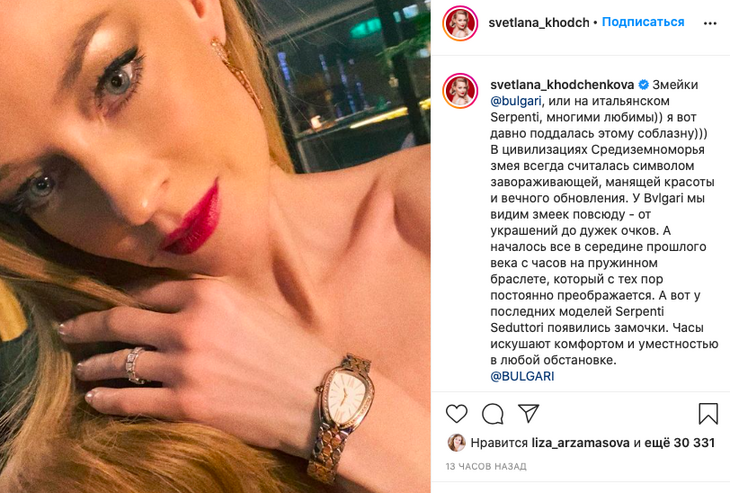Open the lowercase @bulgari mention
The height and width of the screenshot is (493, 730).
(516, 101)
